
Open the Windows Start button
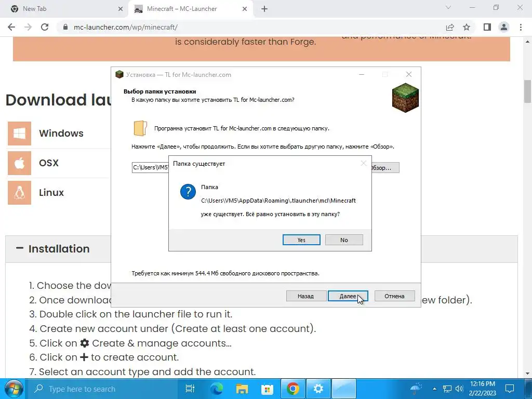click(x=13, y=389)
